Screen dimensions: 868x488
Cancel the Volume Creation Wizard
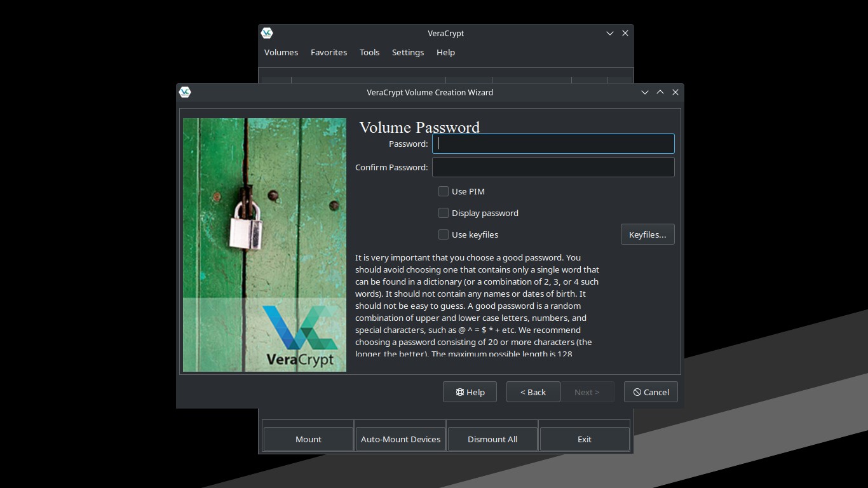pos(651,392)
